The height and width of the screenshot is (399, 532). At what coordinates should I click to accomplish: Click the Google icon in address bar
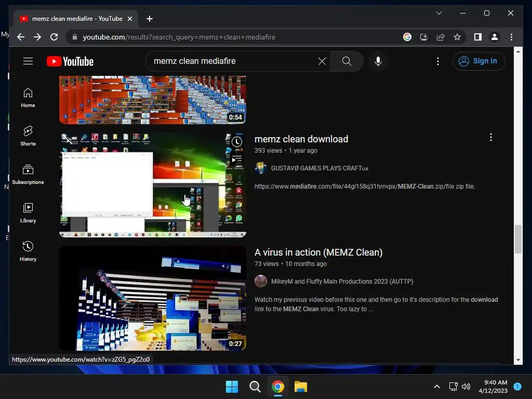(407, 37)
